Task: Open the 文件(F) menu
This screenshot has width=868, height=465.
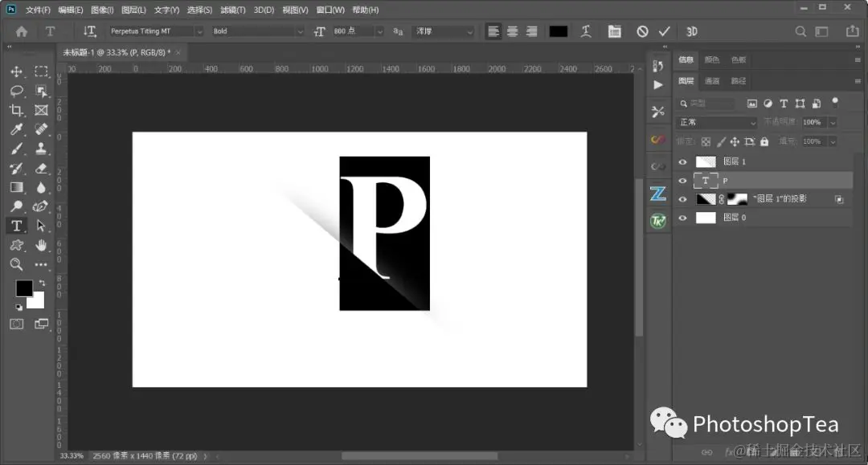Action: point(38,10)
